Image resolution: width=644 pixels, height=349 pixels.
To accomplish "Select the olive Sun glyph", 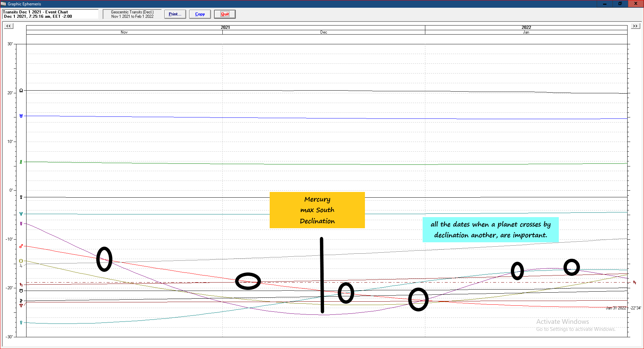I will [x=21, y=261].
